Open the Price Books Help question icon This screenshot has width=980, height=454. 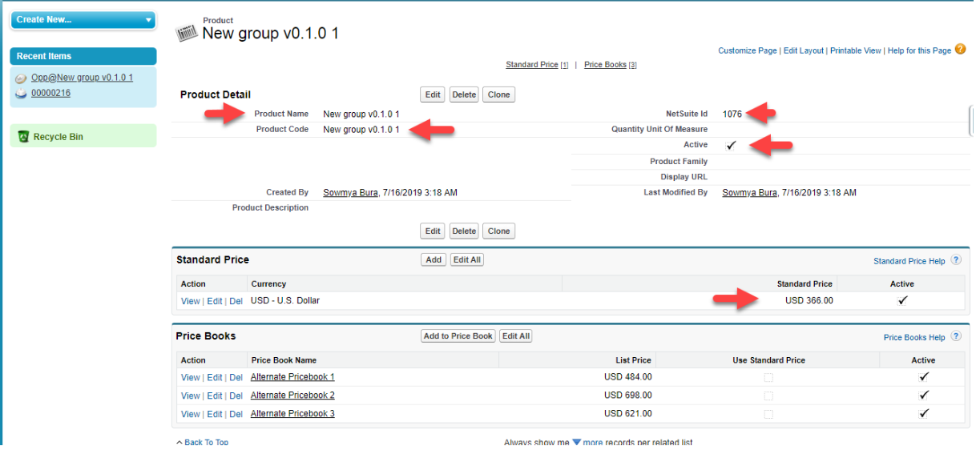[x=955, y=337]
